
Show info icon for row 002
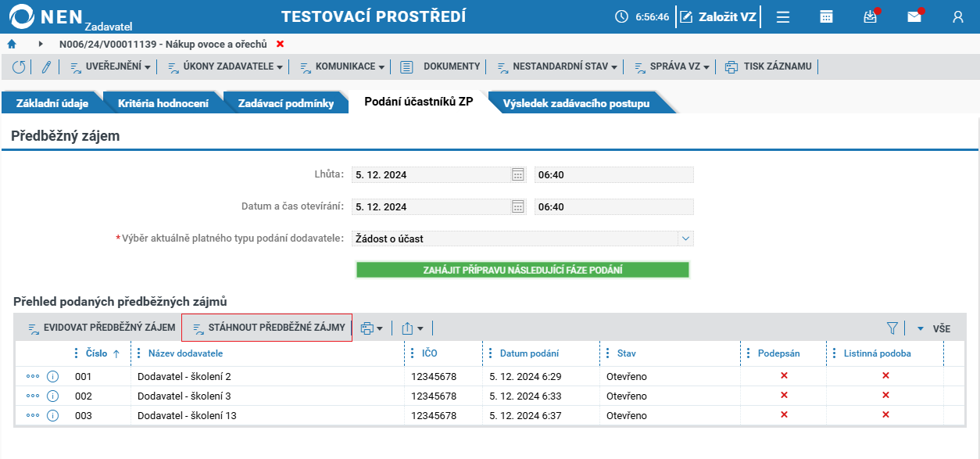[x=53, y=396]
